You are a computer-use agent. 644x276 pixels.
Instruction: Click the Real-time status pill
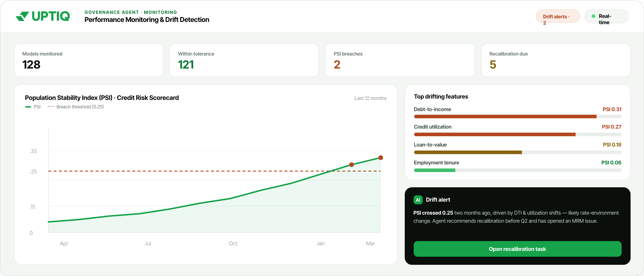click(x=606, y=16)
